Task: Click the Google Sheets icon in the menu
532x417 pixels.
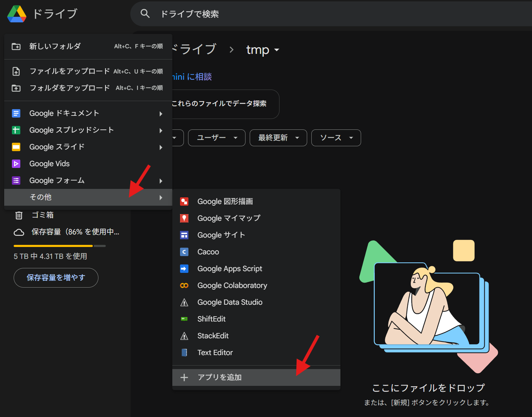Action: point(16,130)
